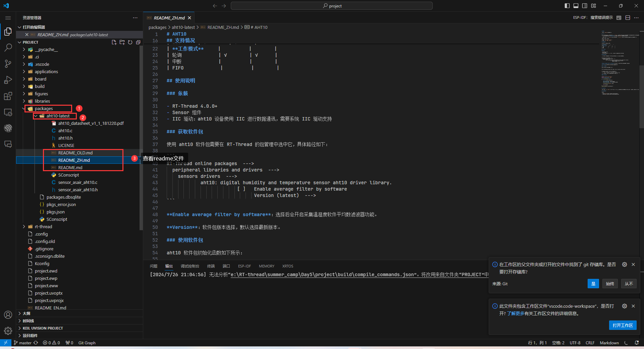Expand the rt-thread folder
The width and height of the screenshot is (644, 349).
24,227
